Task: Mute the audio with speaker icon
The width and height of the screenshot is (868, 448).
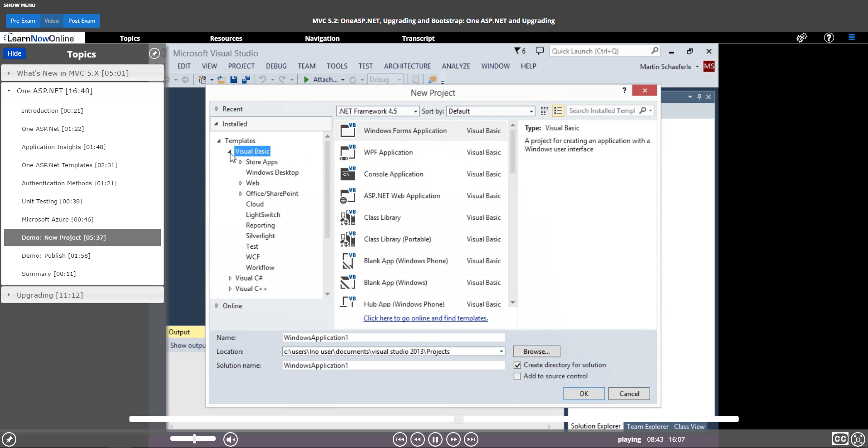Action: click(231, 439)
